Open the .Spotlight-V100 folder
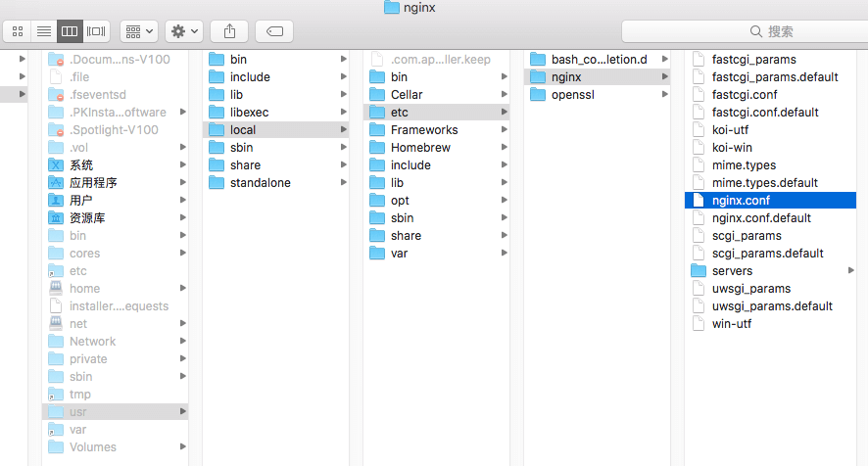The width and height of the screenshot is (868, 466). click(116, 130)
